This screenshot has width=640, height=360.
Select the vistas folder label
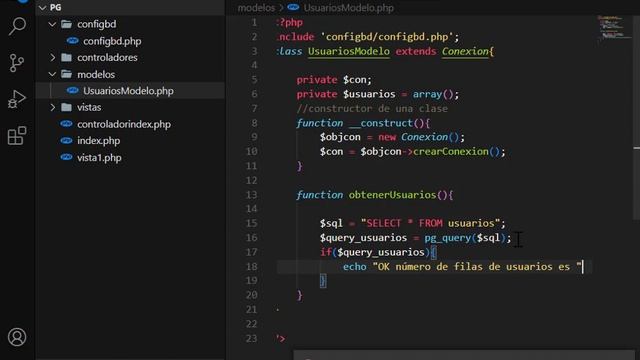click(x=89, y=107)
